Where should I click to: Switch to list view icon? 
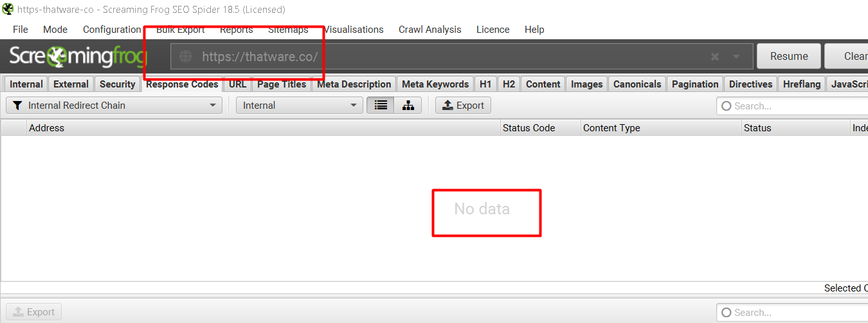pyautogui.click(x=381, y=106)
